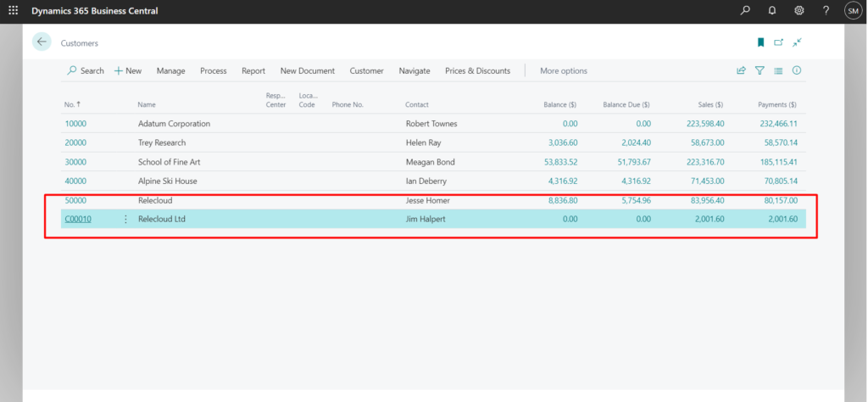Click Dynamics 365 Business Central title

click(95, 11)
